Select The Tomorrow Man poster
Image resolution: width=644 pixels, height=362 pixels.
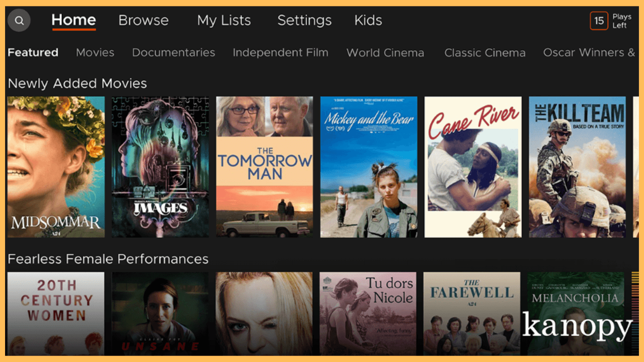pos(265,167)
